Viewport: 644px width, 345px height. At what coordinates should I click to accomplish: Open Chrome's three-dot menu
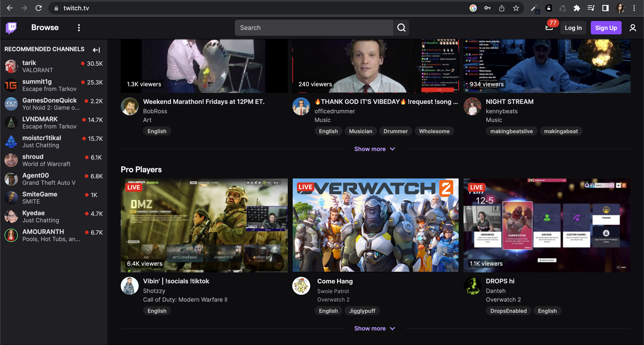pos(634,8)
